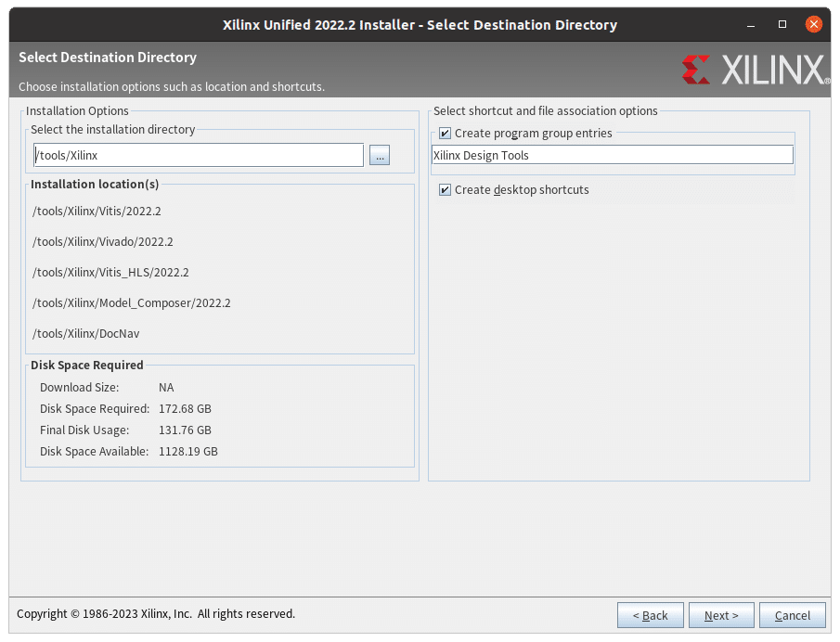Cancel the Xilinx installation
The width and height of the screenshot is (840, 642).
(792, 615)
